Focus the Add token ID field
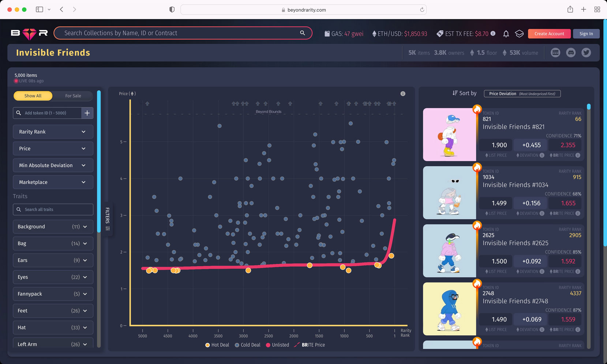This screenshot has width=607, height=364. click(x=47, y=113)
